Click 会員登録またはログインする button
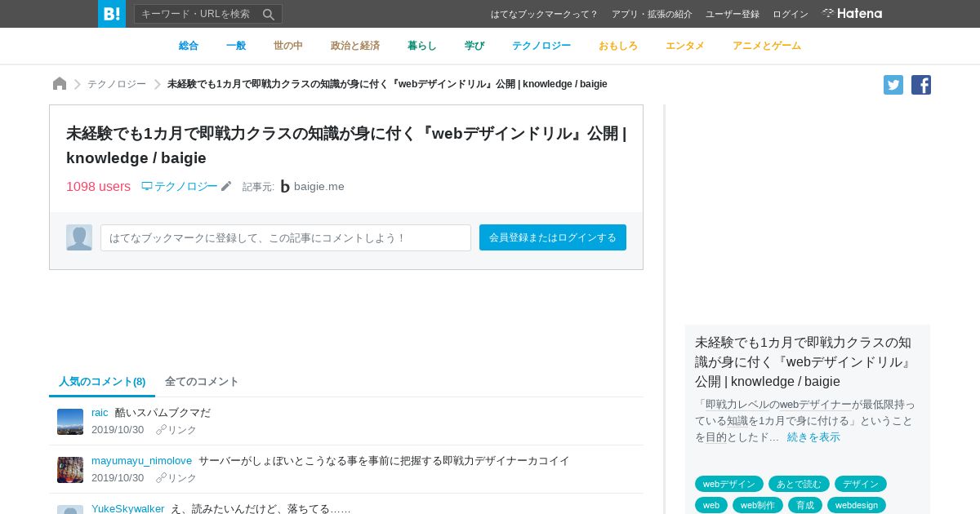The image size is (980, 514). (x=553, y=237)
